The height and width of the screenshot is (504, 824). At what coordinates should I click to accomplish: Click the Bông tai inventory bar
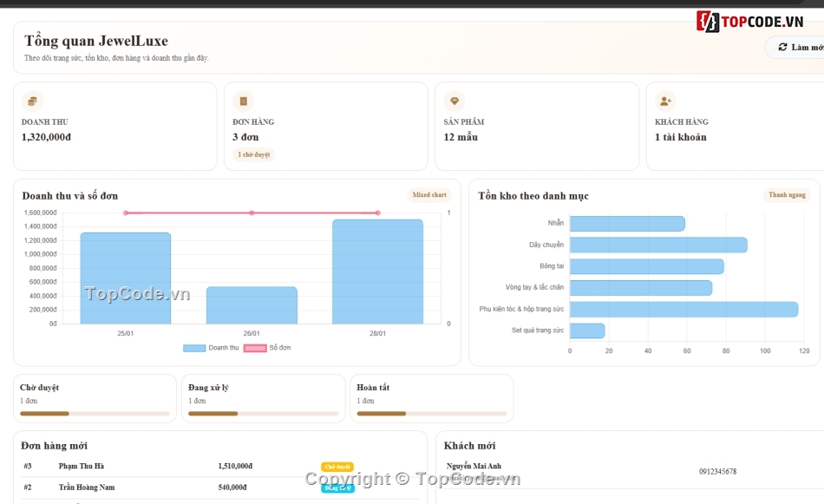pyautogui.click(x=647, y=266)
